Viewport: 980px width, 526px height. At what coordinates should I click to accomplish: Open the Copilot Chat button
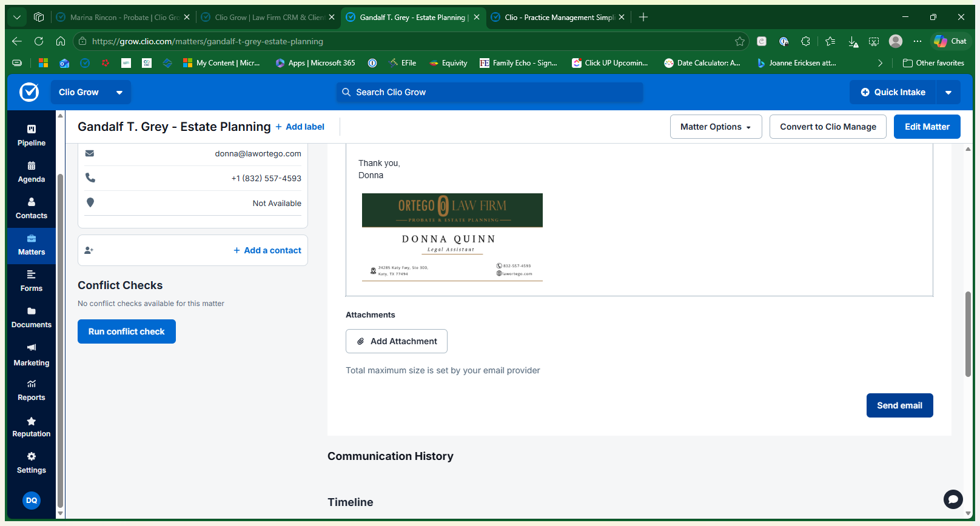tap(950, 41)
